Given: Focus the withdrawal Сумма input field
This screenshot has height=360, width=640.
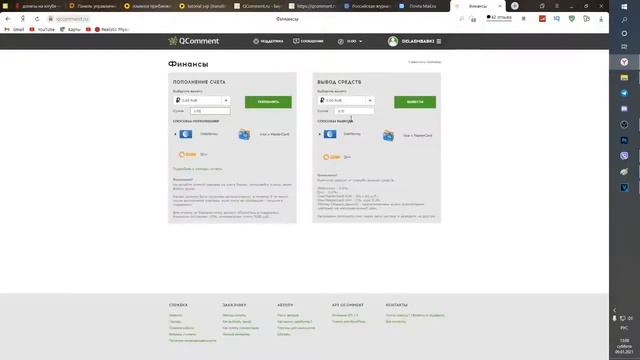Looking at the screenshot, I should coord(354,111).
